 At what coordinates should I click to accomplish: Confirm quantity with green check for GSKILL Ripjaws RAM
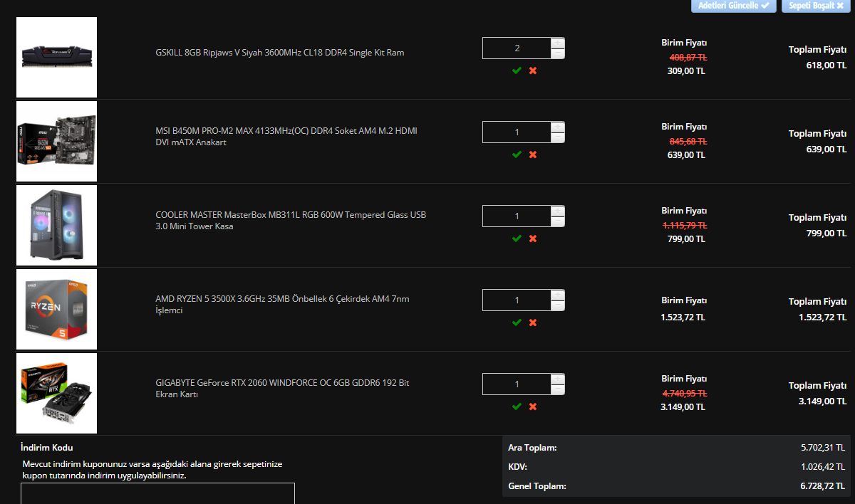pos(517,70)
